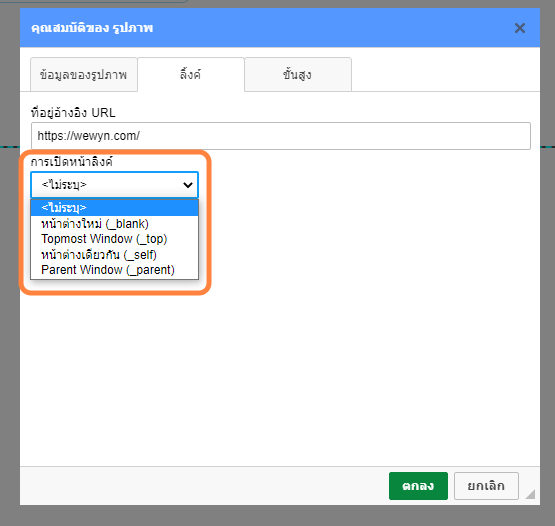
Task: Click the การเปิดหน้าลิงค์ combo box showing <ไม่ระบุ>
Action: [x=114, y=184]
